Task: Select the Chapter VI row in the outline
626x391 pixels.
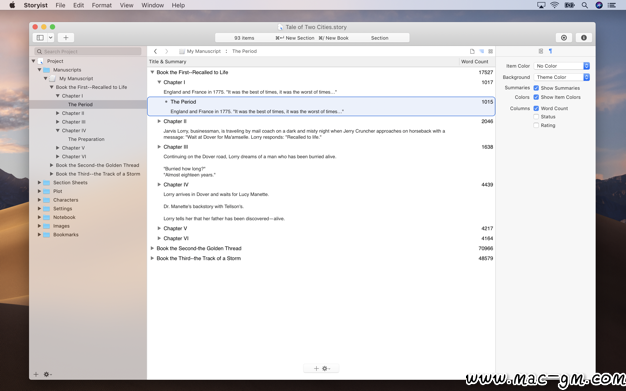Action: point(321,238)
